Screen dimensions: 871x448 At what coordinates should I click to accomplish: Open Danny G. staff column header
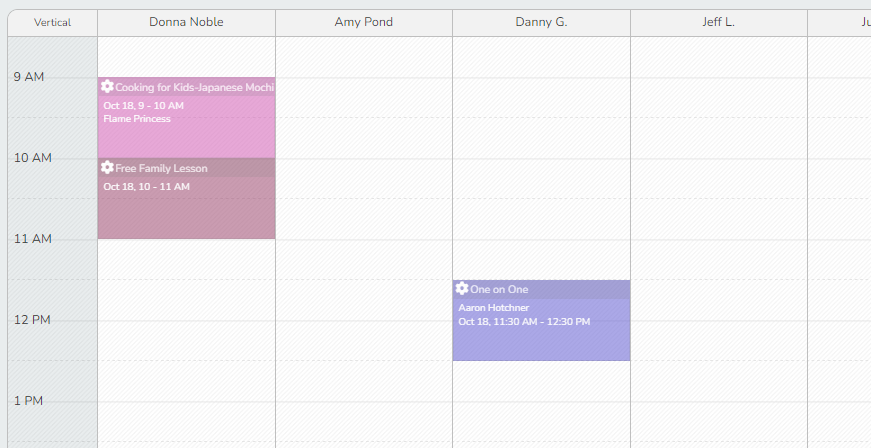tap(541, 22)
